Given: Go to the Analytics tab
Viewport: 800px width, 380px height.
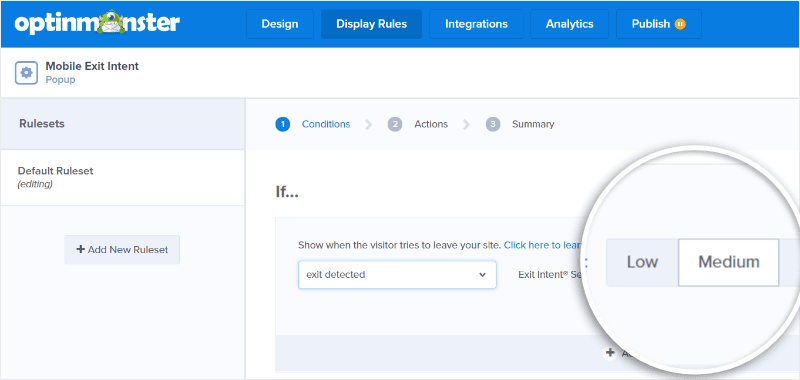Looking at the screenshot, I should point(569,24).
